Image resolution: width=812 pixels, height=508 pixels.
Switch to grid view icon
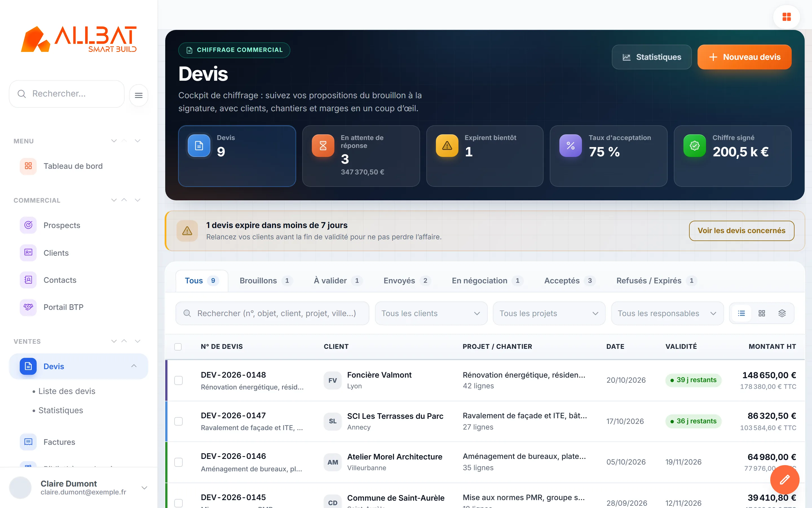pyautogui.click(x=762, y=313)
